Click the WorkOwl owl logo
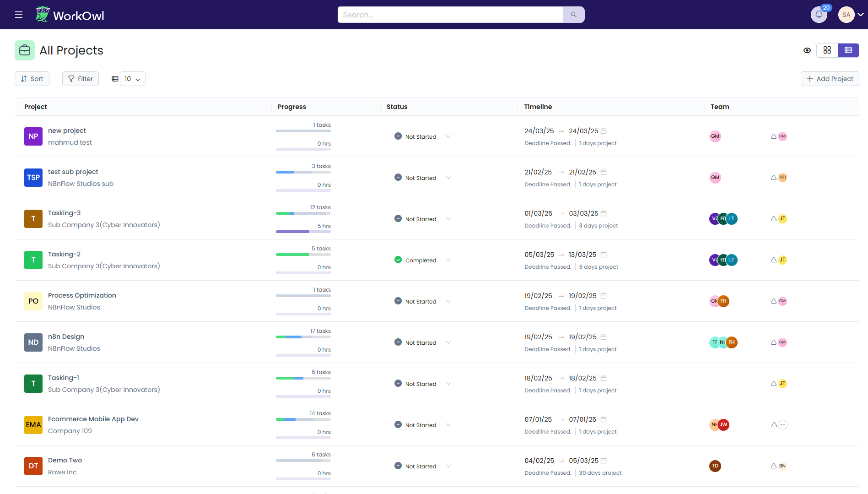 click(x=43, y=15)
